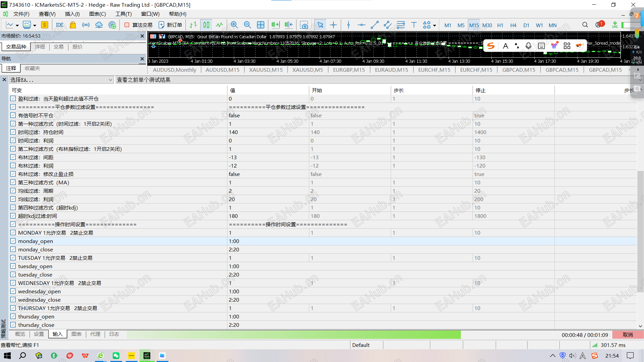Select the H1 timeframe
644x362 pixels.
500,25
